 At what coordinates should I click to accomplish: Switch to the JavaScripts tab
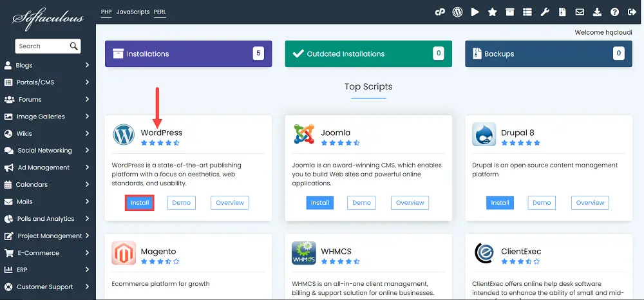[133, 12]
